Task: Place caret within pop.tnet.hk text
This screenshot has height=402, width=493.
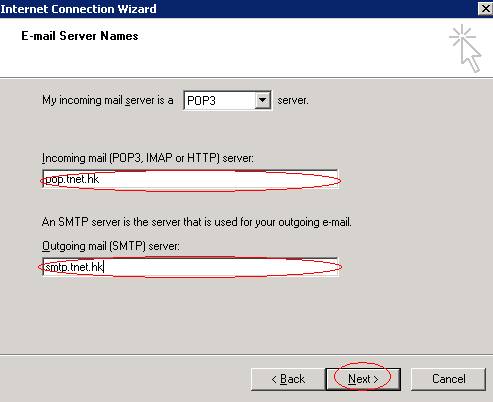Action: [x=72, y=179]
